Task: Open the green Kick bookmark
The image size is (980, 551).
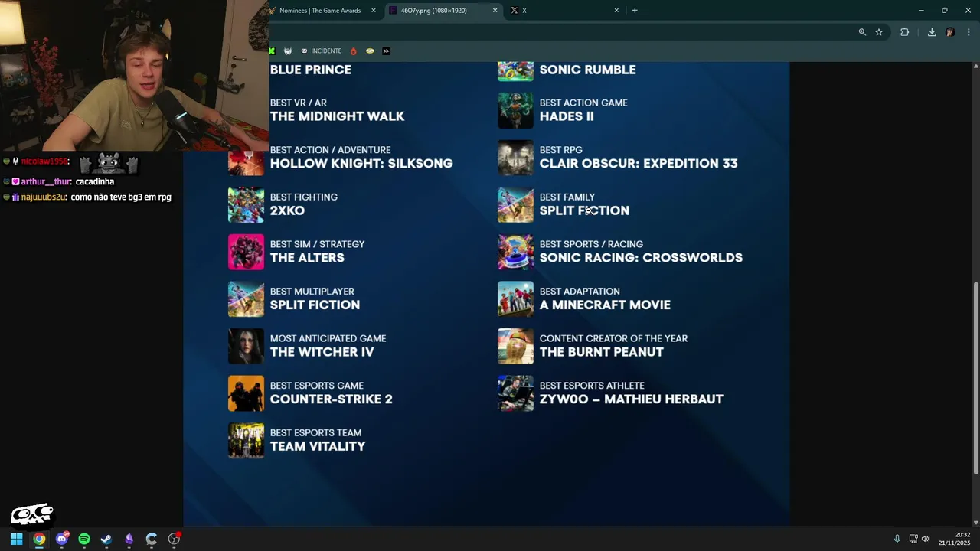Action: click(272, 51)
